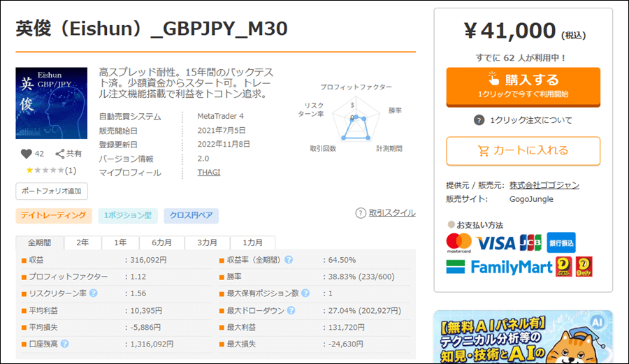Click the デイトレーディング tag
This screenshot has height=364, width=629.
(53, 216)
